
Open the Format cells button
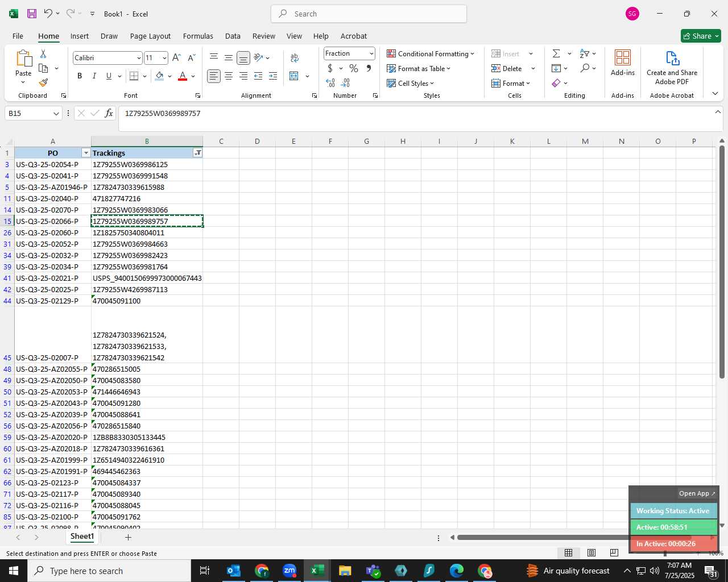[511, 83]
